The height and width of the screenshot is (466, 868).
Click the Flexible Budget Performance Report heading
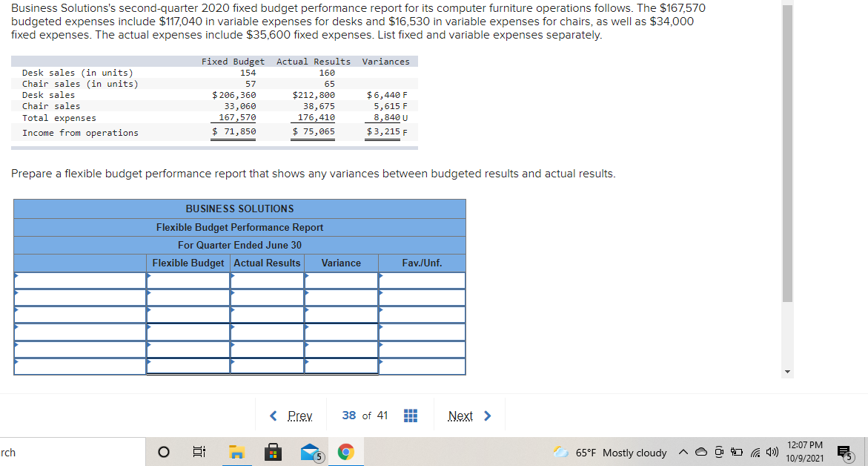(239, 228)
